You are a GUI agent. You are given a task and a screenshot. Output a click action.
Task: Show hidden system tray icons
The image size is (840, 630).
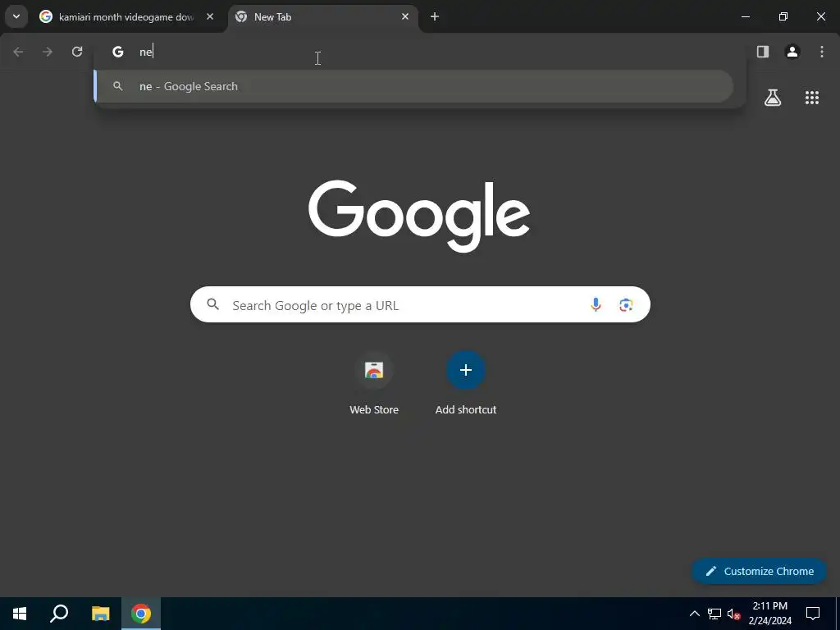pos(694,614)
